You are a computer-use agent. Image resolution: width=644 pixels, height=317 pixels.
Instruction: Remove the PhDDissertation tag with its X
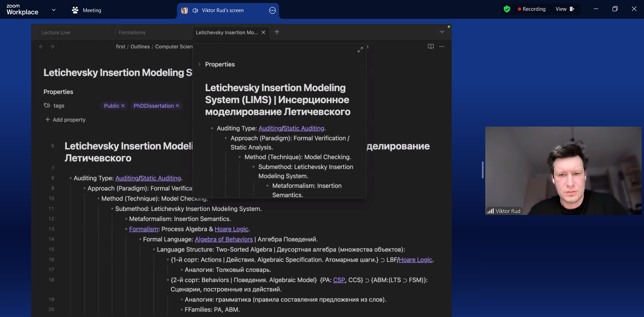[x=178, y=105]
